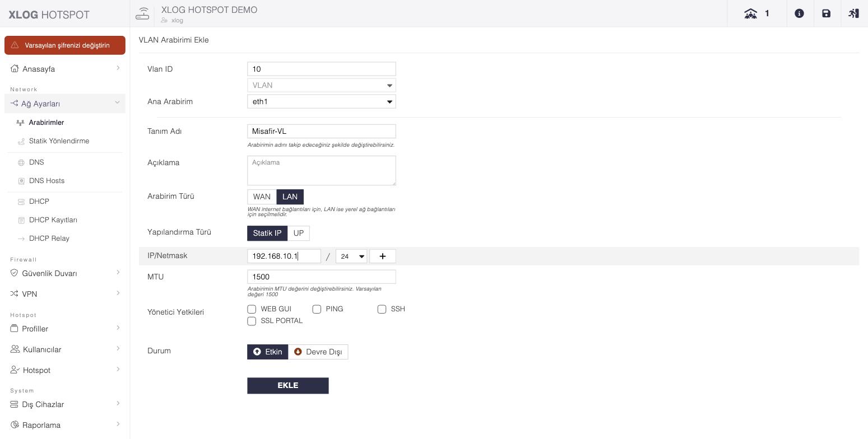This screenshot has height=439, width=868.
Task: Expand the Dış Cihazlar chevron
Action: pyautogui.click(x=118, y=404)
